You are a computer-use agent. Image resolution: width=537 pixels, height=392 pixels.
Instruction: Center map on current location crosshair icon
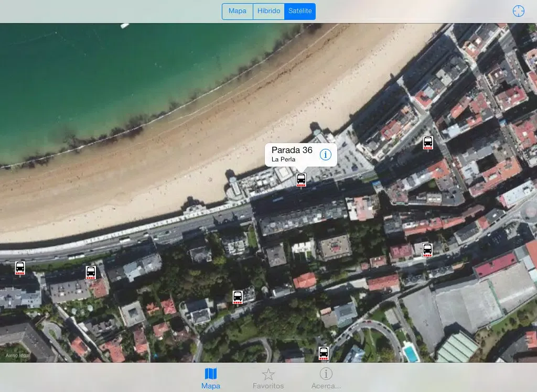pos(518,11)
